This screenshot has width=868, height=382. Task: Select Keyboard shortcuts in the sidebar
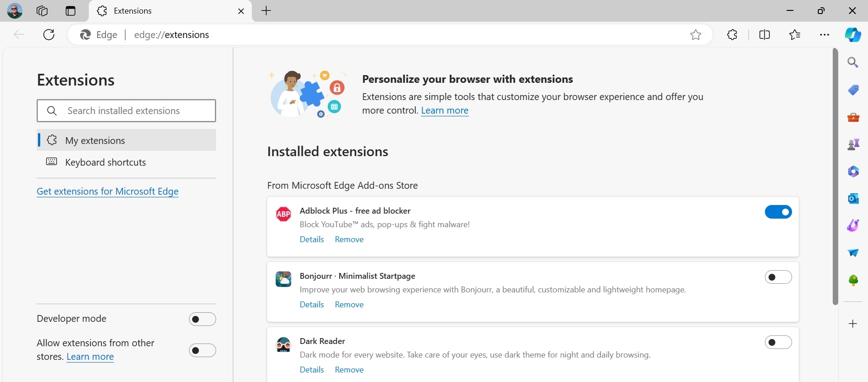(105, 162)
